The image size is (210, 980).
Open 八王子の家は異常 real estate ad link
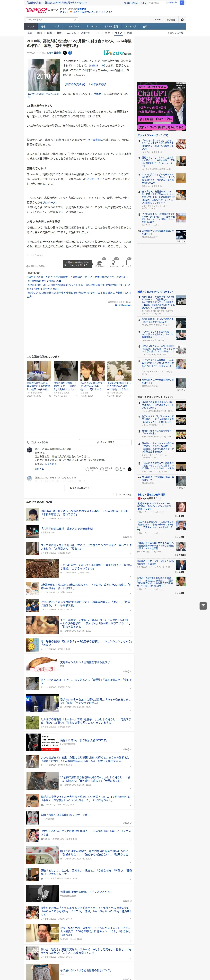(x=67, y=529)
